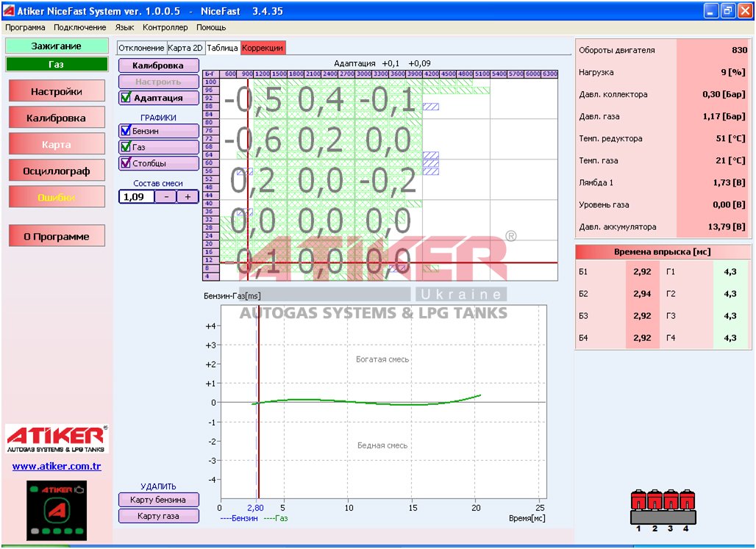The image size is (756, 549).
Task: Increase mixture with the plus button
Action: coord(188,197)
